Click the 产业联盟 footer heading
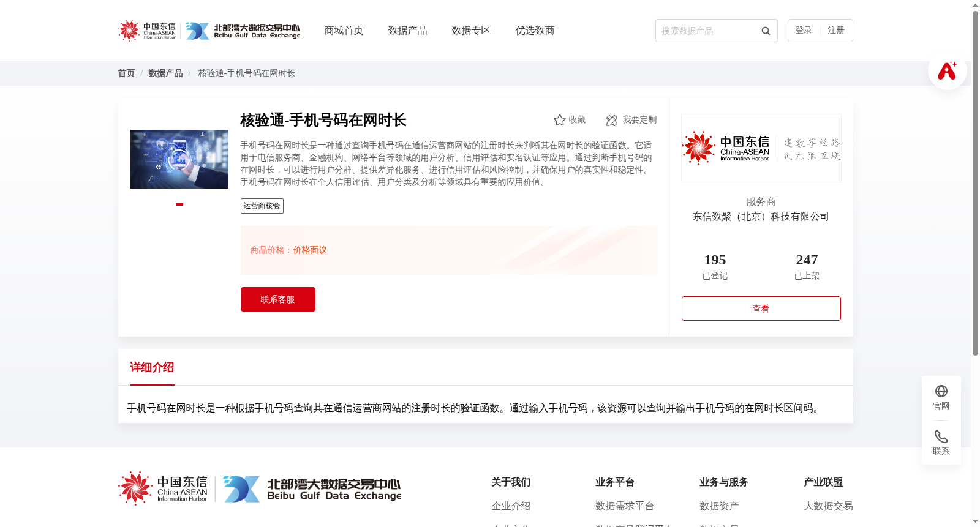Screen dimensions: 980x527 click(x=823, y=482)
